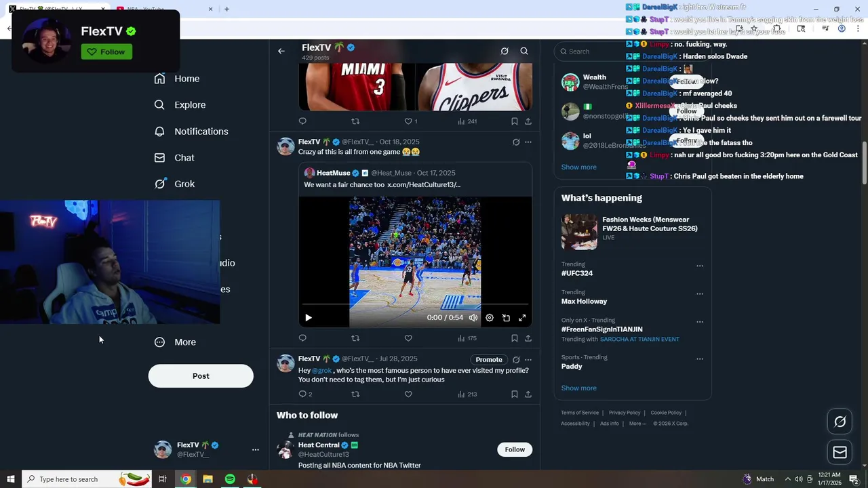The height and width of the screenshot is (488, 868).
Task: Open floating messages envelope button
Action: (840, 452)
